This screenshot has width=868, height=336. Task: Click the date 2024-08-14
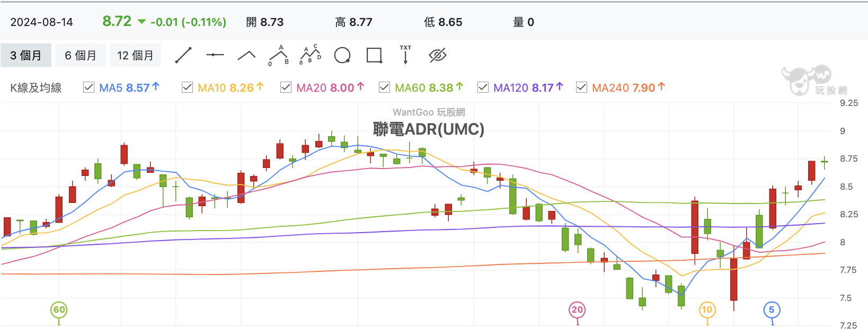42,22
